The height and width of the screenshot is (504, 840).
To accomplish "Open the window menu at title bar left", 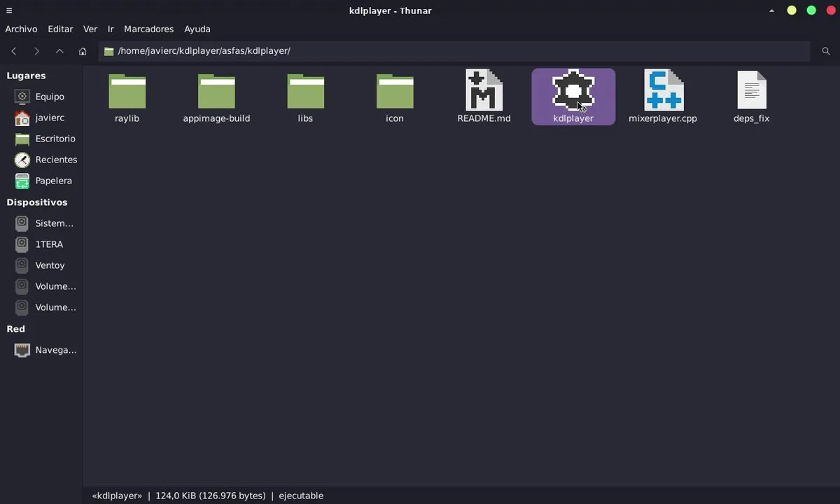I will (x=9, y=10).
